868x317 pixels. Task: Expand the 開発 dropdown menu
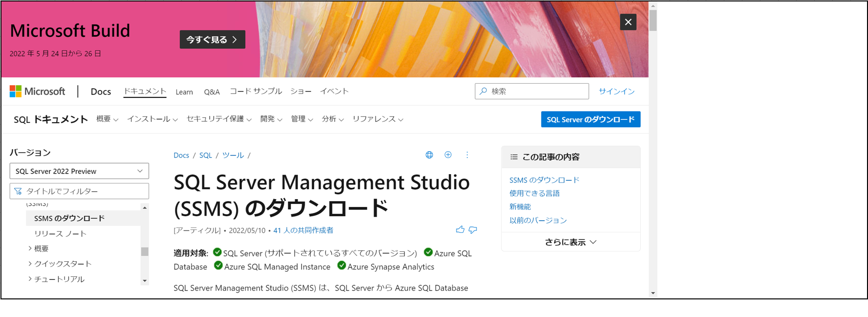tap(271, 119)
